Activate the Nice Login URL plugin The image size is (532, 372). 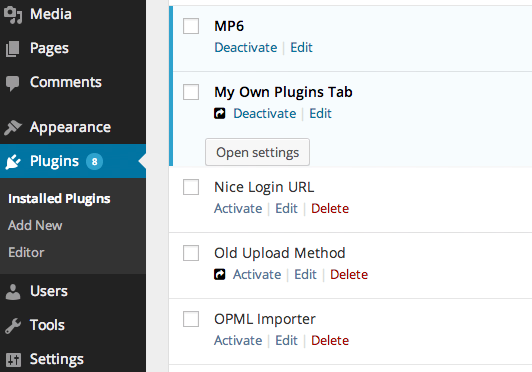(x=238, y=208)
